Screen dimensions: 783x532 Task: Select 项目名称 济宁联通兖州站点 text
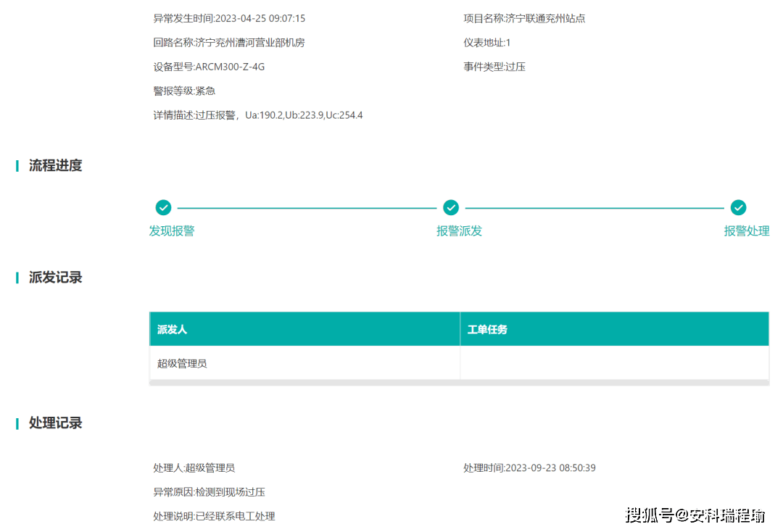click(524, 18)
